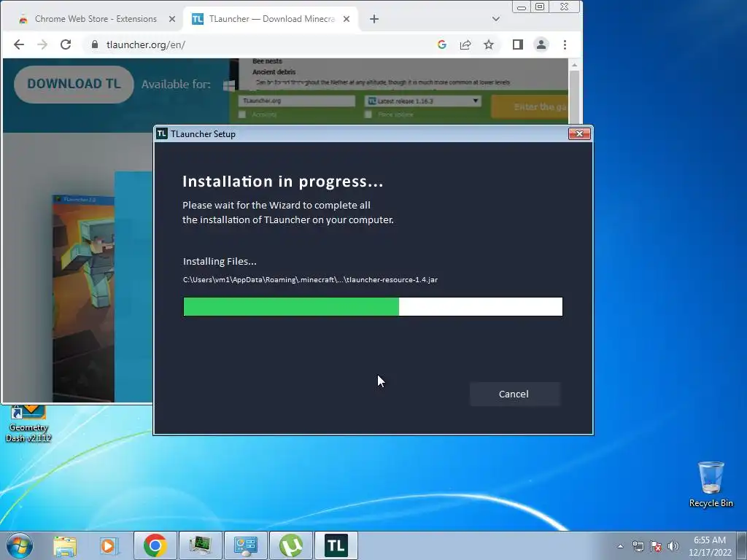Show hidden system tray icons
This screenshot has width=747, height=560.
[620, 546]
